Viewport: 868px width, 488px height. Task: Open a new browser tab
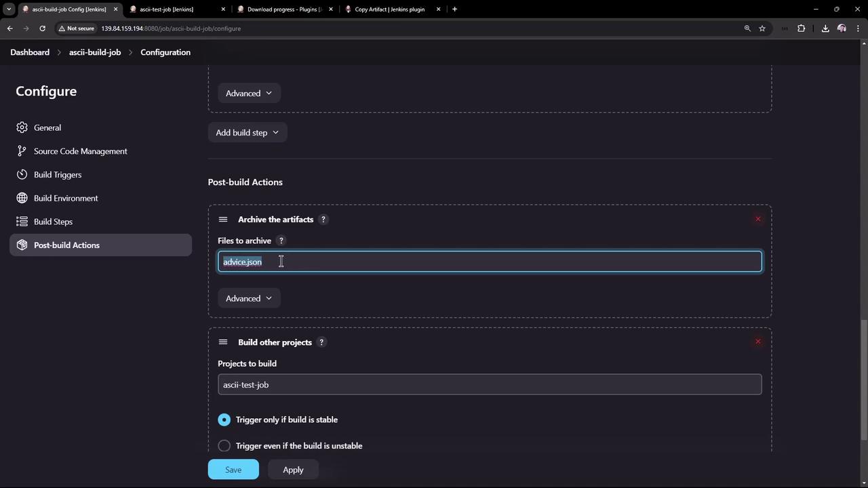[x=454, y=9]
